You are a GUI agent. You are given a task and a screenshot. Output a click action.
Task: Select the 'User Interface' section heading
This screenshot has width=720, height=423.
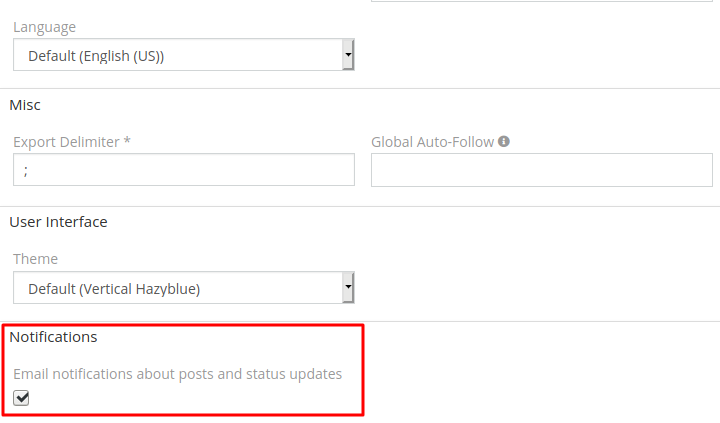(x=58, y=221)
